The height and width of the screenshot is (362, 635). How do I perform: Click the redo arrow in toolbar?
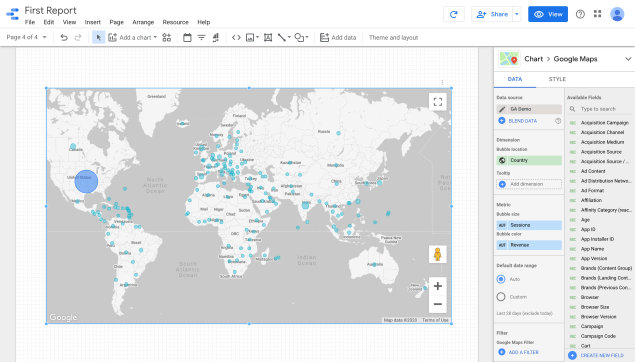pyautogui.click(x=78, y=38)
